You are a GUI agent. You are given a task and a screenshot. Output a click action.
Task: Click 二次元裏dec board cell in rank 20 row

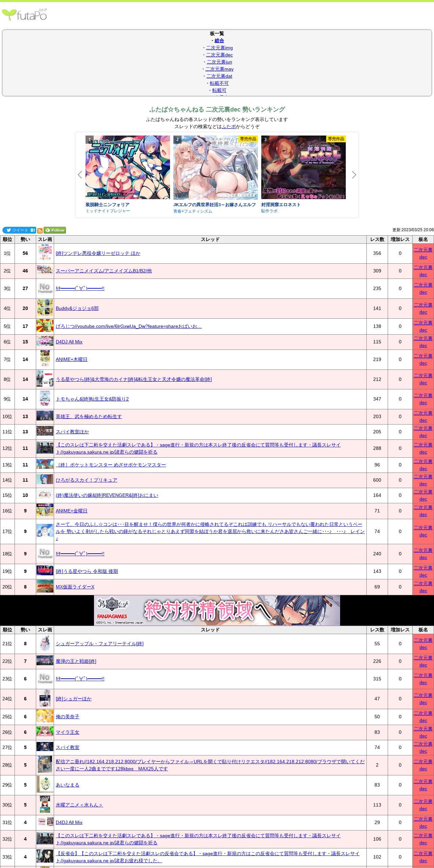click(x=423, y=587)
